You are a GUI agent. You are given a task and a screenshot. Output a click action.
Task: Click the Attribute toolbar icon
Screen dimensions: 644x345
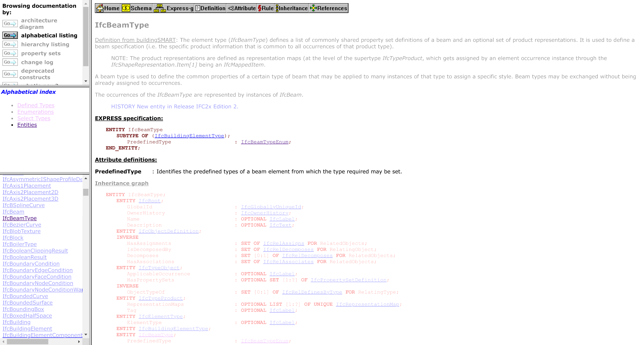(x=231, y=8)
